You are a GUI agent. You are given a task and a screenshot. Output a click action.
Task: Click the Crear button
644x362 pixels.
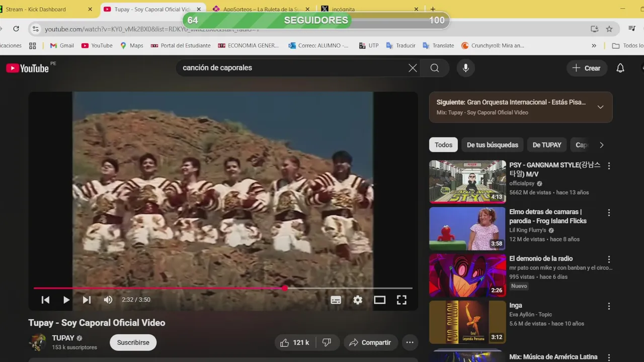pos(587,68)
